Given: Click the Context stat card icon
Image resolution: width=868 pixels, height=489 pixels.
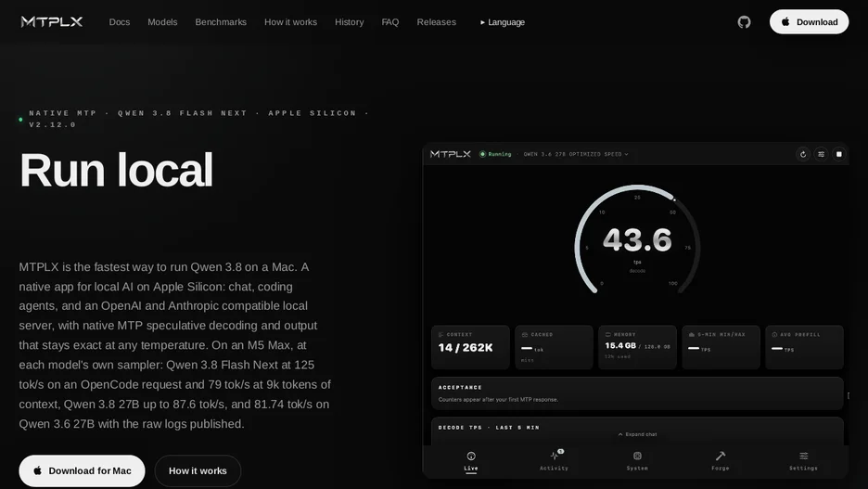Looking at the screenshot, I should click(x=441, y=334).
